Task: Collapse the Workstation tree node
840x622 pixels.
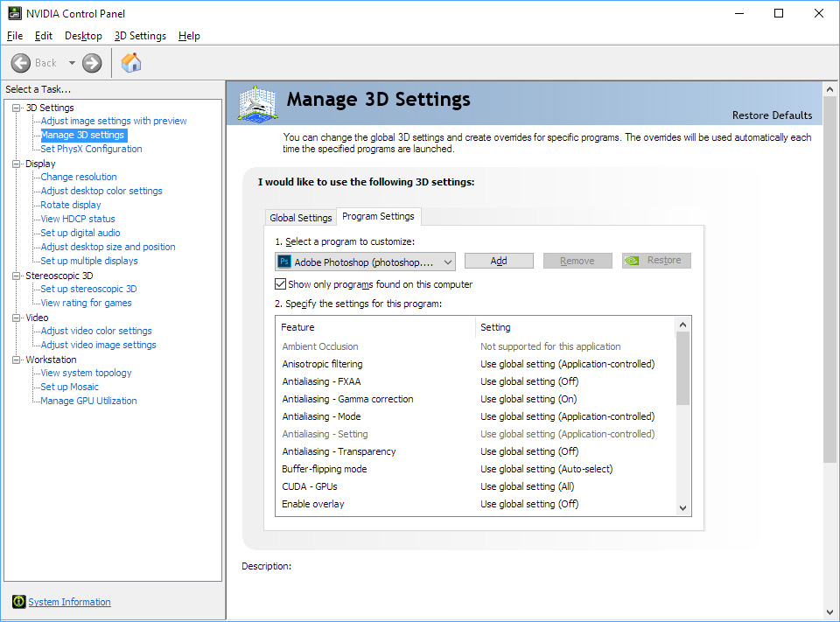Action: 17,360
